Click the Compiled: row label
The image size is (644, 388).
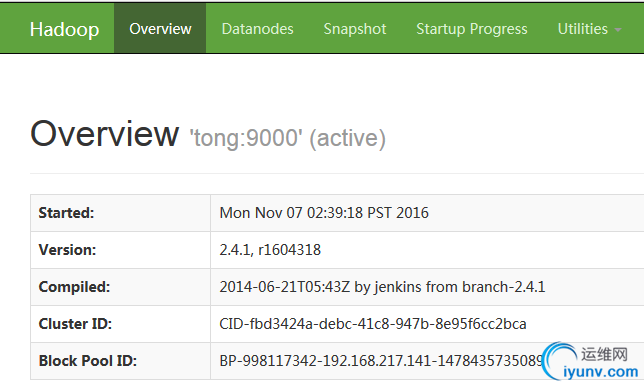tap(74, 287)
